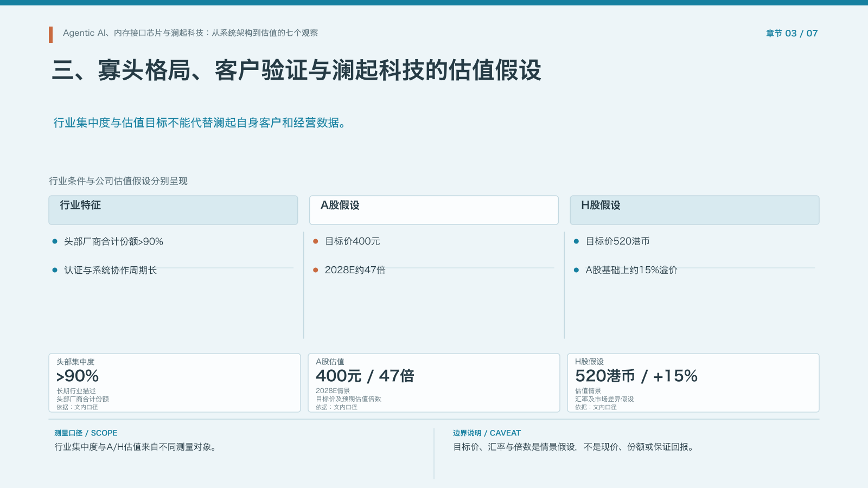Click the header text beginning with Agentic AI、内存接口芯片

190,33
